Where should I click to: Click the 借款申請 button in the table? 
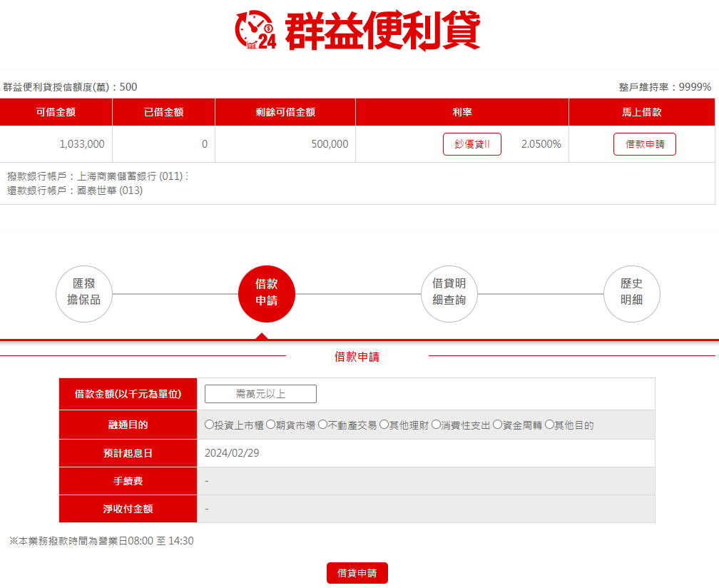coord(644,143)
